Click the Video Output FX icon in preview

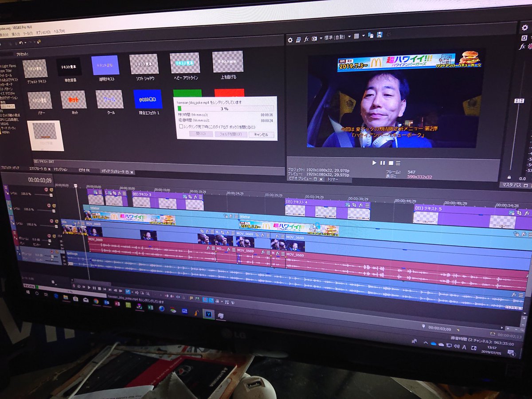[x=306, y=39]
